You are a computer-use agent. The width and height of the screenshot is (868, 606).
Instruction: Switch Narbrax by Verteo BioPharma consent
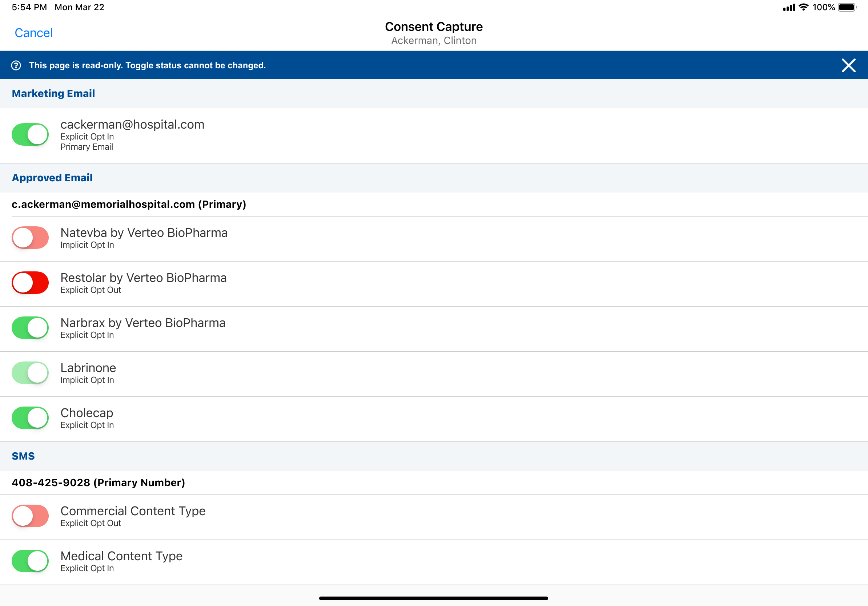click(30, 328)
